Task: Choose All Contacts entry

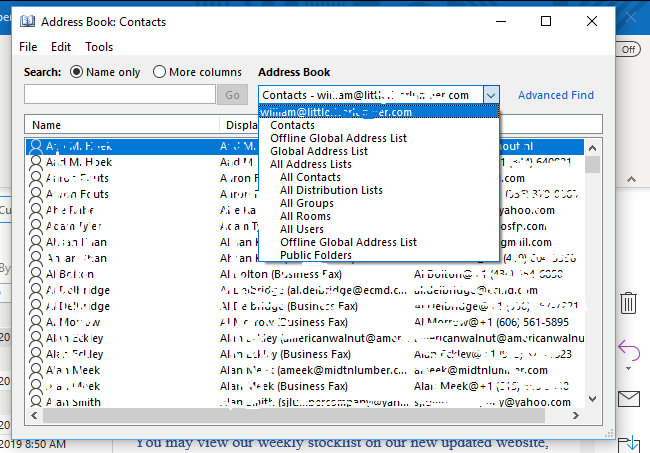Action: 310,177
